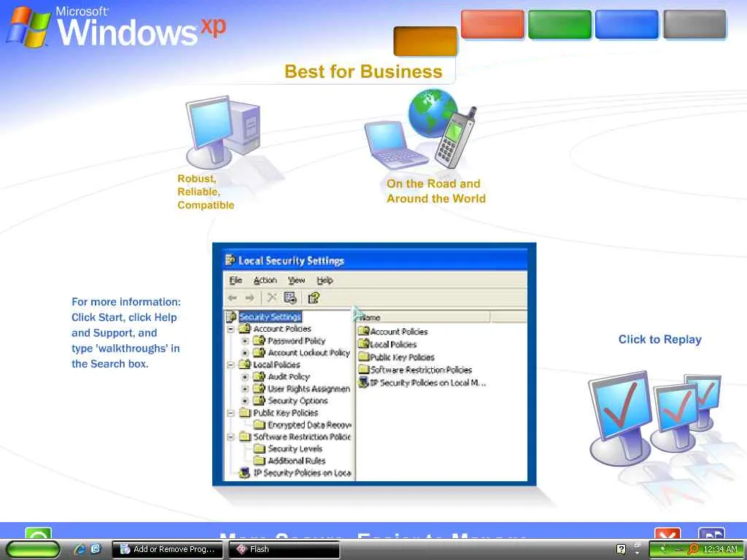Select the green tour tab at top
The width and height of the screenshot is (747, 560).
[x=560, y=24]
